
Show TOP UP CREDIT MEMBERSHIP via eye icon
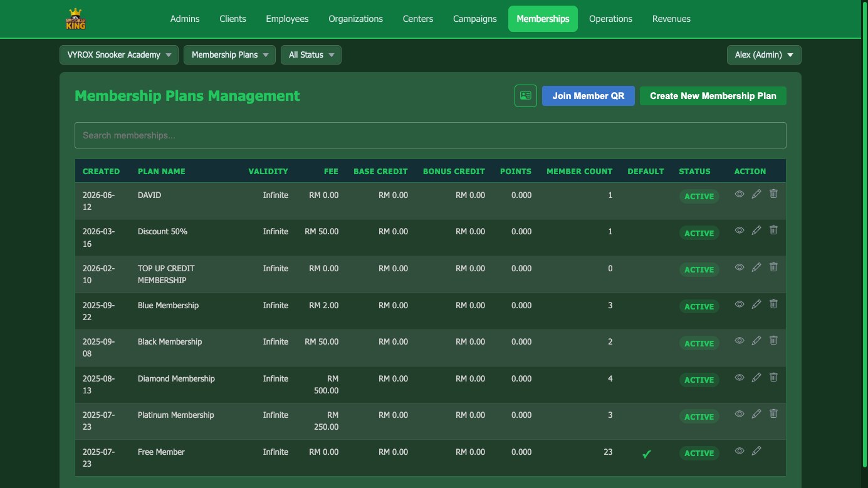[x=740, y=267]
